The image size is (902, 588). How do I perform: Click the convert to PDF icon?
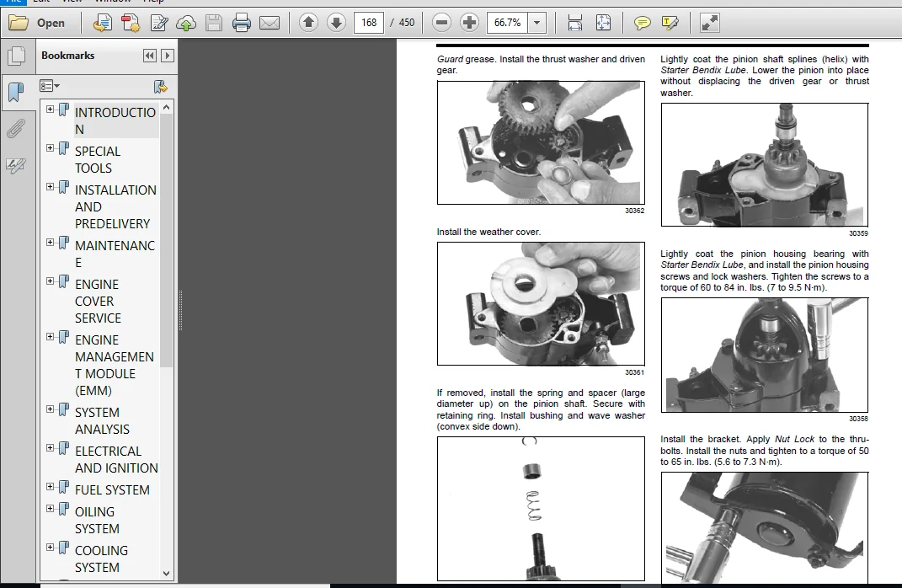point(103,23)
